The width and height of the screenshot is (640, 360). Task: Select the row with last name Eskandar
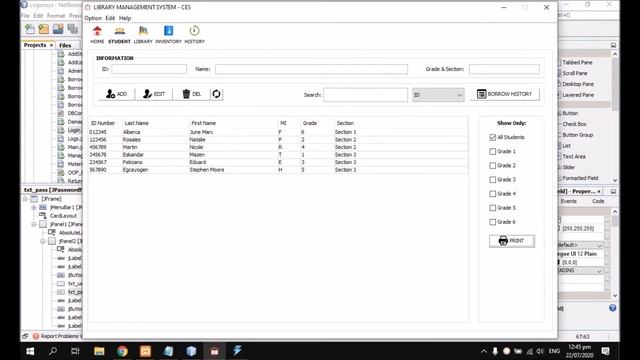(278, 155)
